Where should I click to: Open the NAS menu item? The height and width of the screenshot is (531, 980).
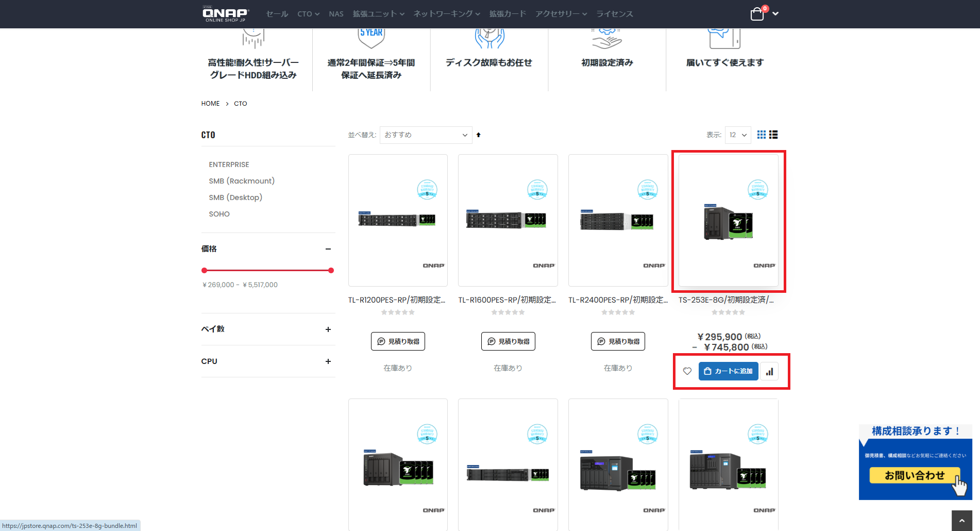pyautogui.click(x=336, y=14)
